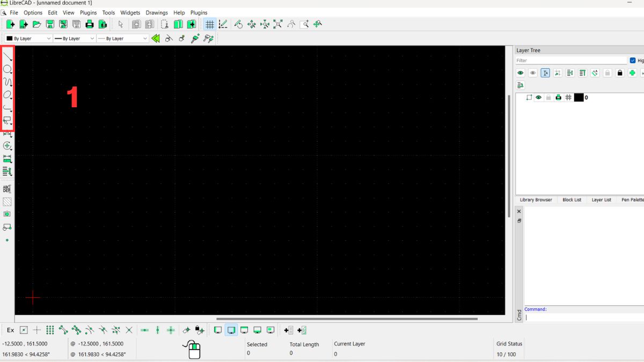
Task: Open the Options menu
Action: 33,12
